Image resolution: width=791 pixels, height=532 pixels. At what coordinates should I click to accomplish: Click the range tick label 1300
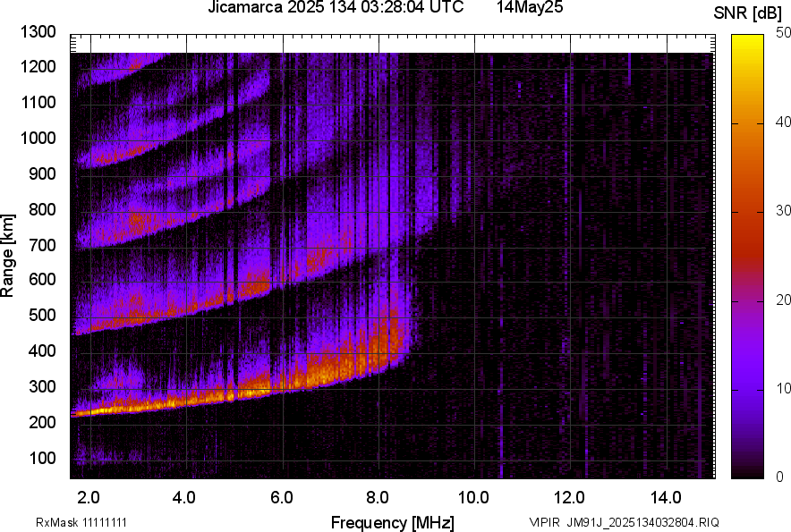38,32
